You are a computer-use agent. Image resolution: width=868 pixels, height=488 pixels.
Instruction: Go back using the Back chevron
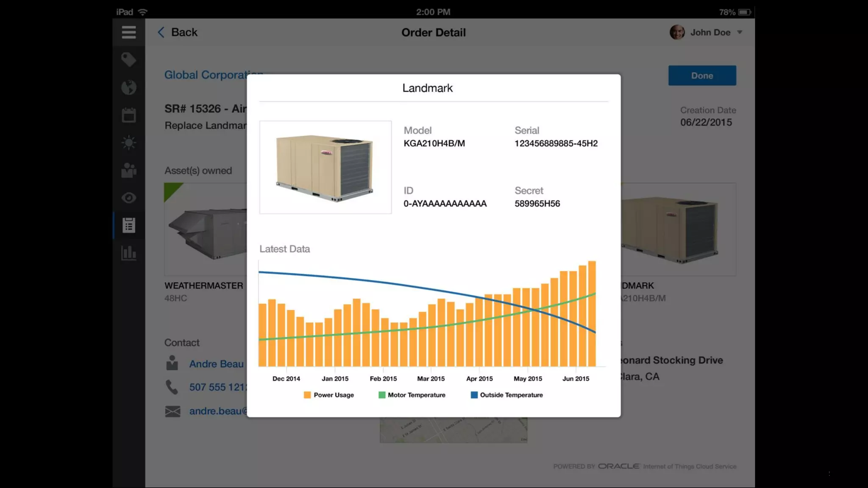(x=161, y=32)
